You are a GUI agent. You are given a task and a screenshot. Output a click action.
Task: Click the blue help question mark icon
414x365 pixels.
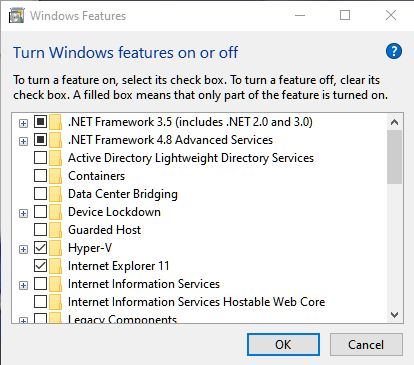pyautogui.click(x=394, y=51)
